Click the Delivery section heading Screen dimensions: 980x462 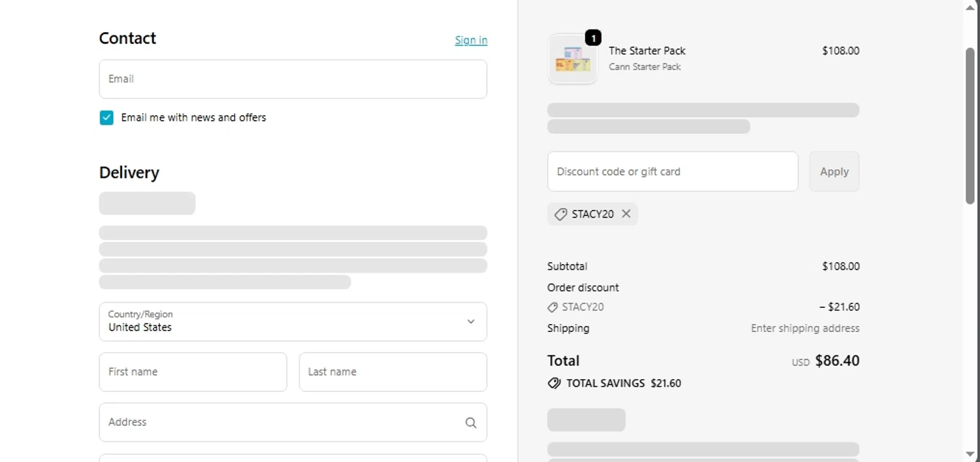pyautogui.click(x=129, y=173)
